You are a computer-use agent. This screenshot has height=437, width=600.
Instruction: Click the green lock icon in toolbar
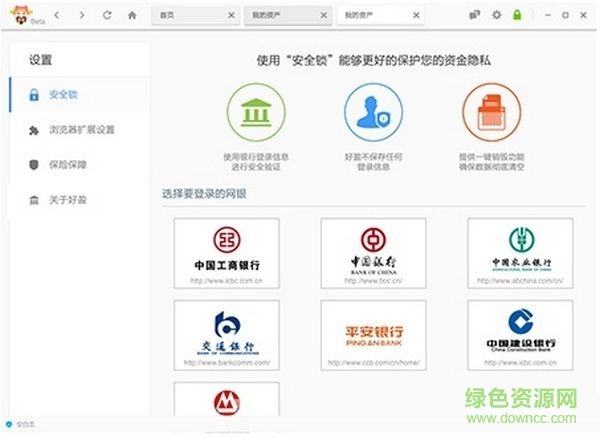517,16
